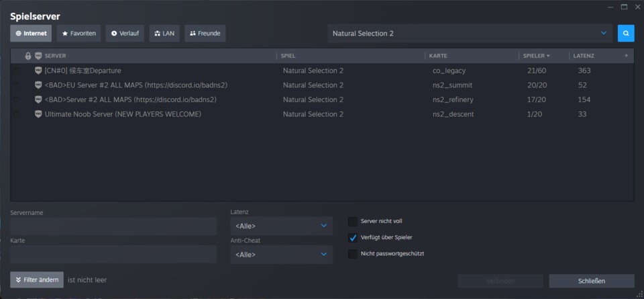644x299 pixels.
Task: Expand the Latenz filter dropdown
Action: pos(281,226)
